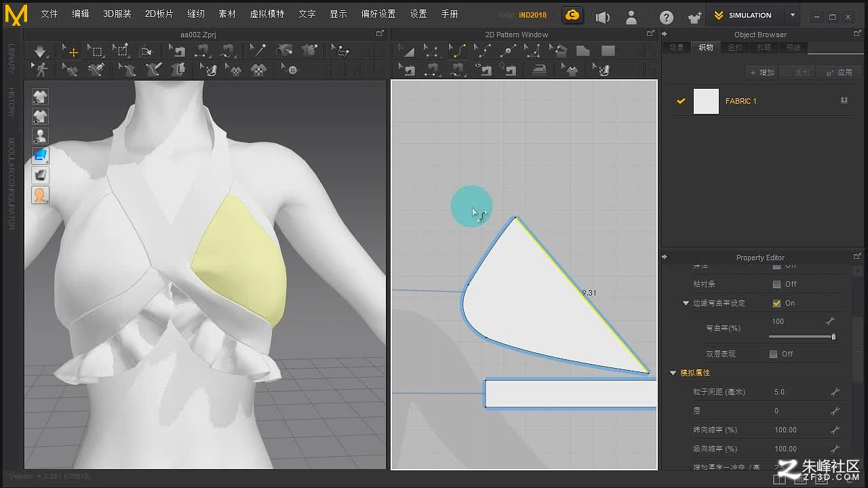Screen dimensions: 868x488
Task: Select the Free Sewing tool in 3D toolbar
Action: coord(227,51)
